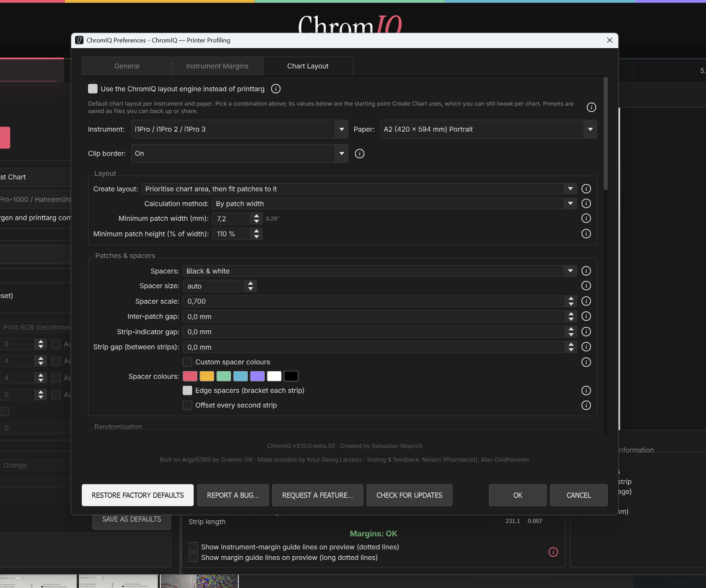Show info for Minimum patch height

pos(586,234)
